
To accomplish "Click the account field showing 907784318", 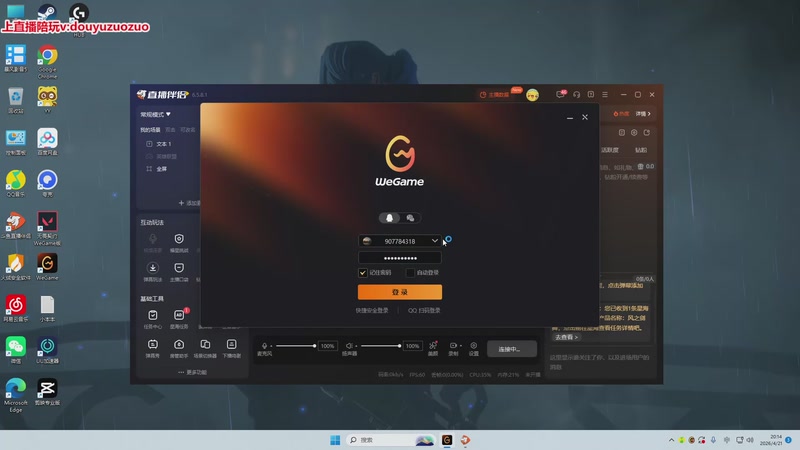I will point(399,241).
